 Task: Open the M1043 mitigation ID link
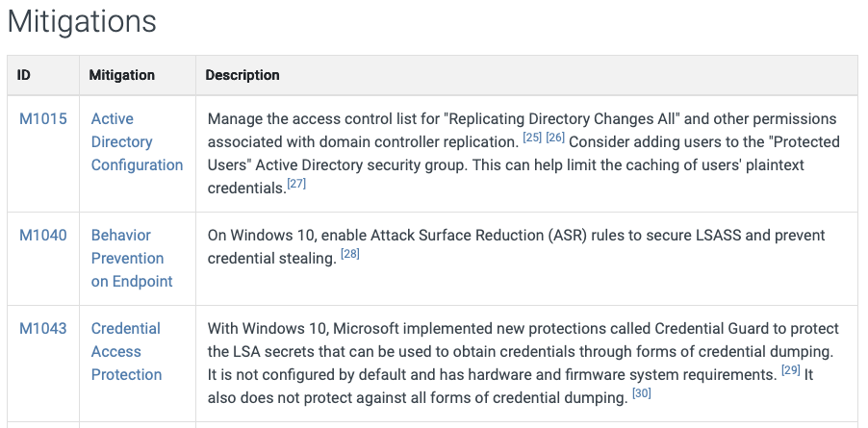[x=43, y=329]
